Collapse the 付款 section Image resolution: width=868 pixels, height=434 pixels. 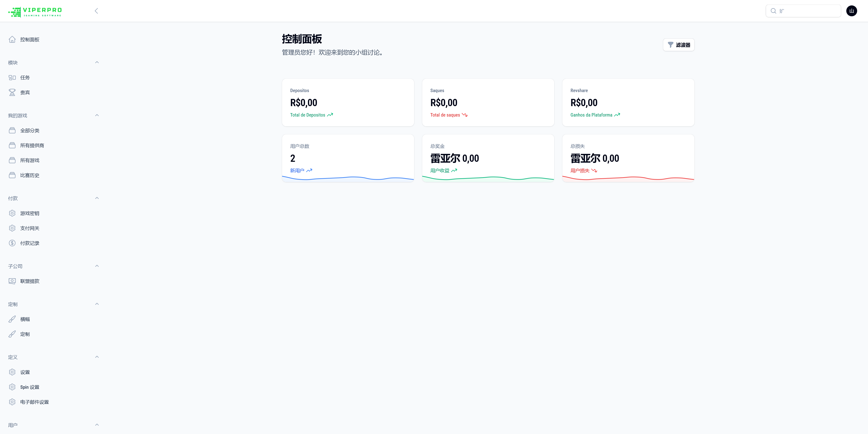tap(97, 198)
